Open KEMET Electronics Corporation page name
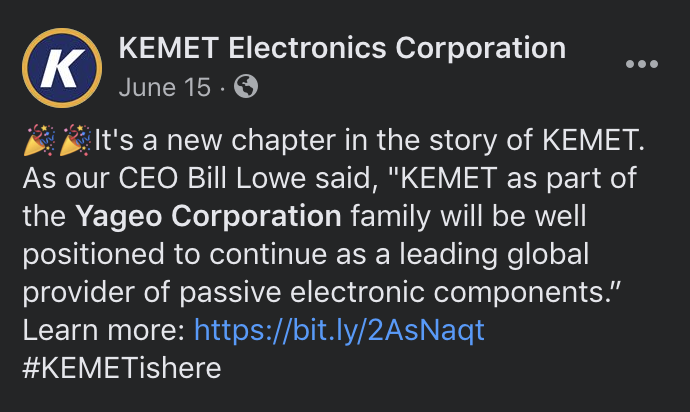 click(342, 48)
